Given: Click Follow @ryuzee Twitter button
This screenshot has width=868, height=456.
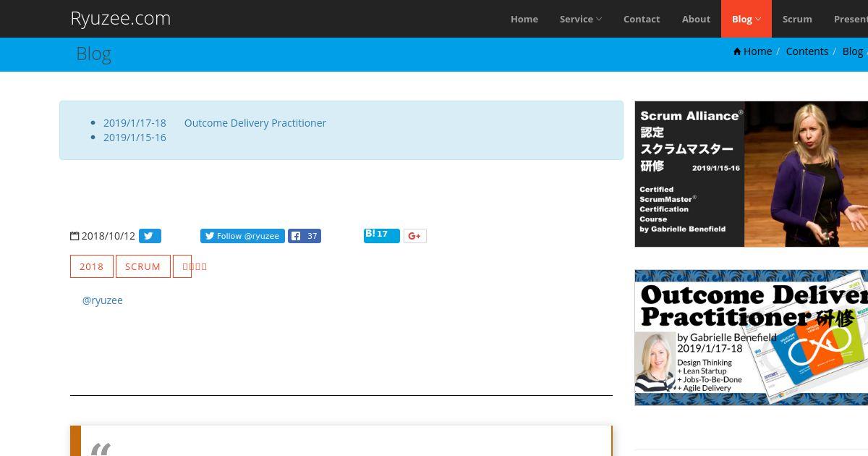Looking at the screenshot, I should (x=242, y=236).
